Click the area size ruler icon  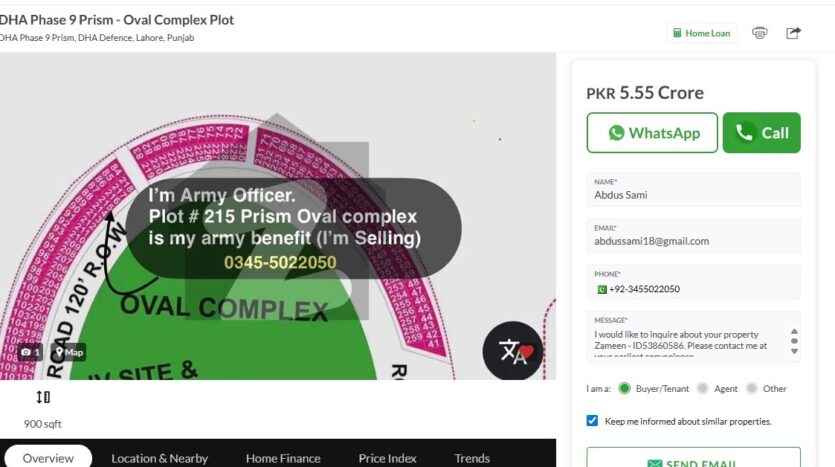tap(43, 398)
